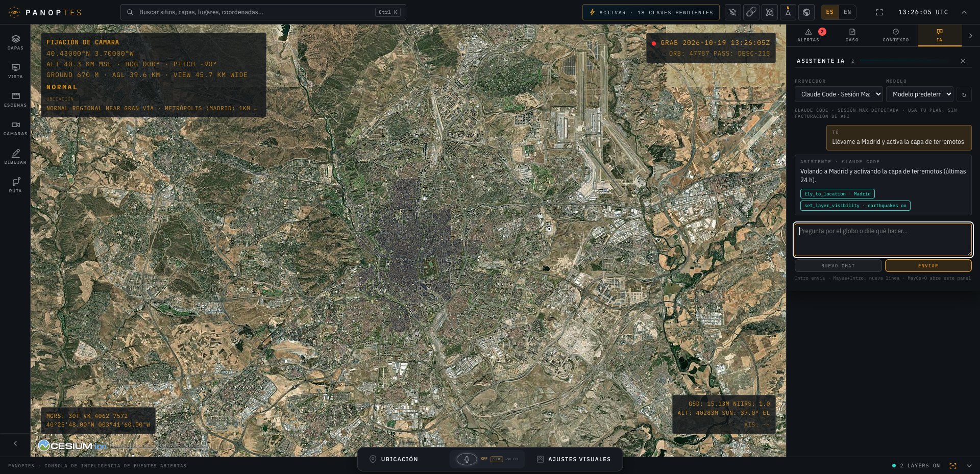
Task: Collapse the top bar with the chevron
Action: [x=964, y=12]
